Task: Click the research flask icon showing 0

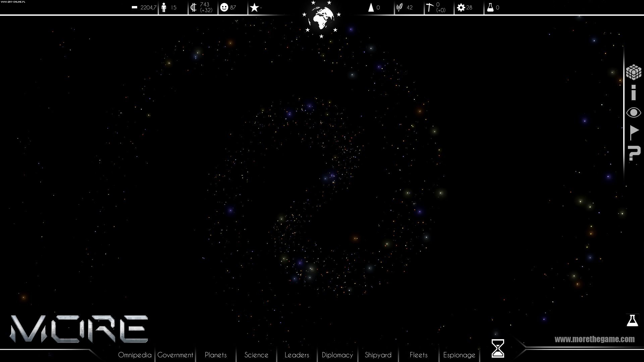Action: (x=490, y=7)
